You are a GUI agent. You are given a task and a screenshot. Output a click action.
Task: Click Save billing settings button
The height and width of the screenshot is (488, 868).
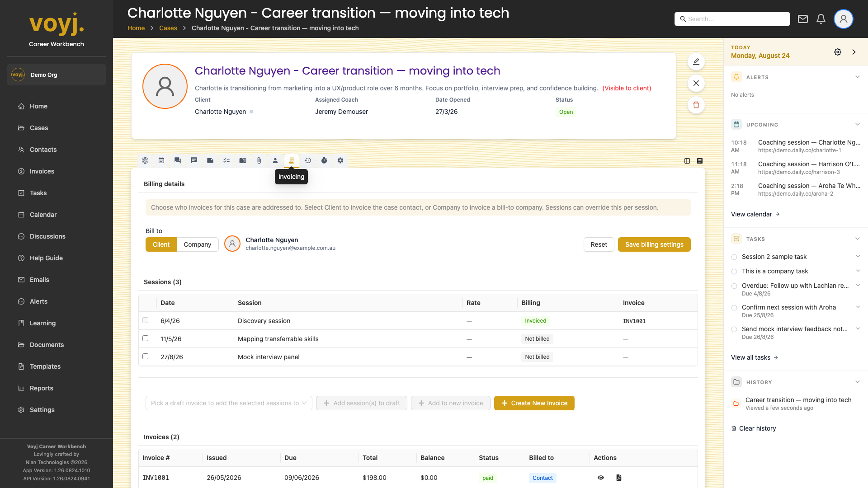click(x=654, y=244)
